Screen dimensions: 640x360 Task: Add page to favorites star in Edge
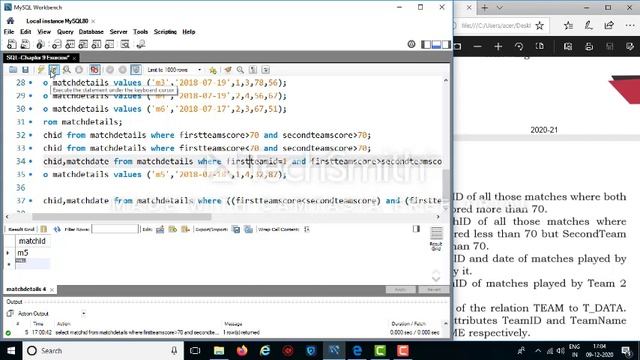540,26
